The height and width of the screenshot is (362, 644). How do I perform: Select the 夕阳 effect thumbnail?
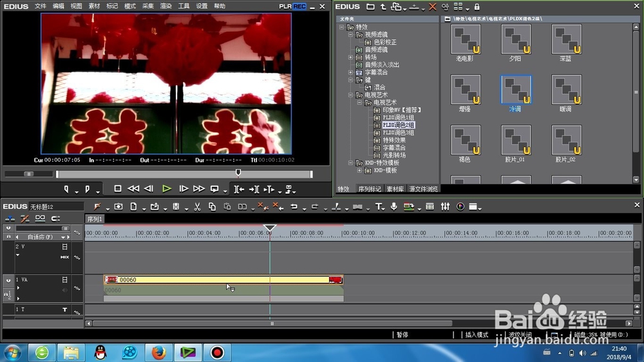[x=516, y=39]
